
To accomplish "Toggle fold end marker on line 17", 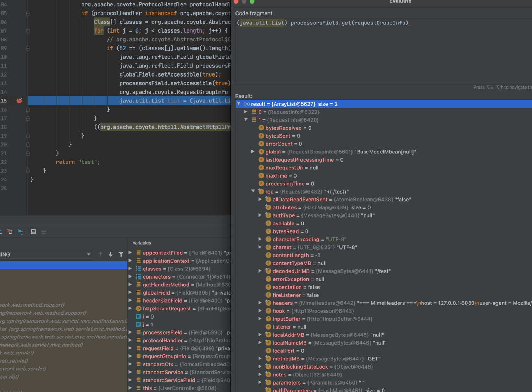I will point(28,118).
